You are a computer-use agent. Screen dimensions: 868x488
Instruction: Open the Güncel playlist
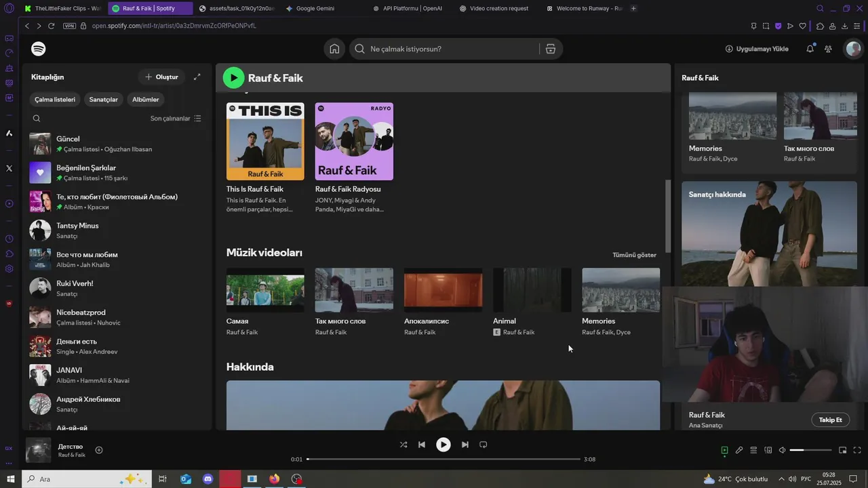(117, 144)
